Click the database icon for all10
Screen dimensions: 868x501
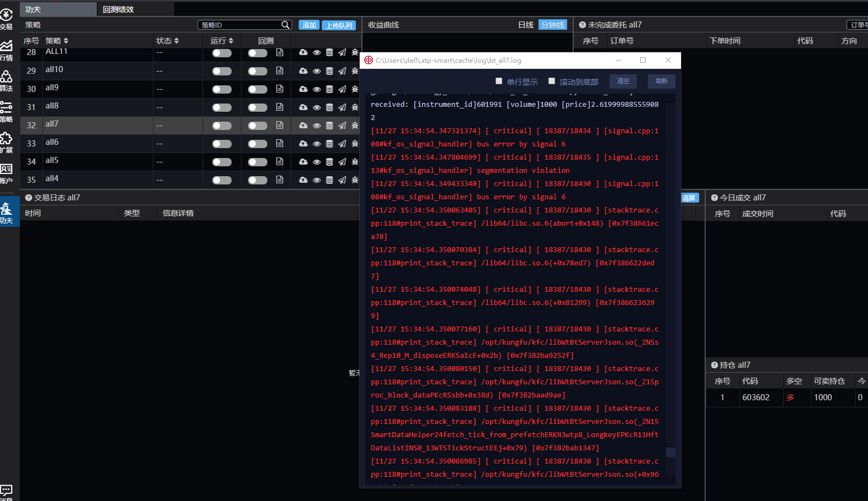pyautogui.click(x=329, y=71)
